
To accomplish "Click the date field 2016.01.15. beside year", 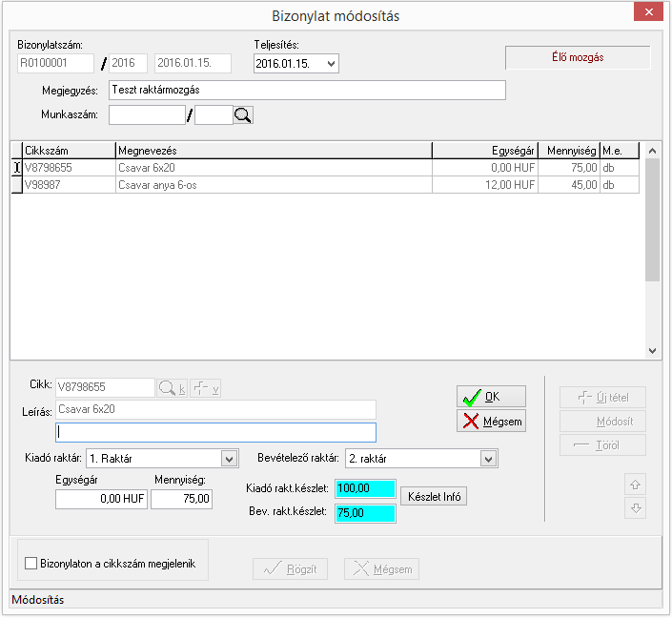I will tap(193, 64).
